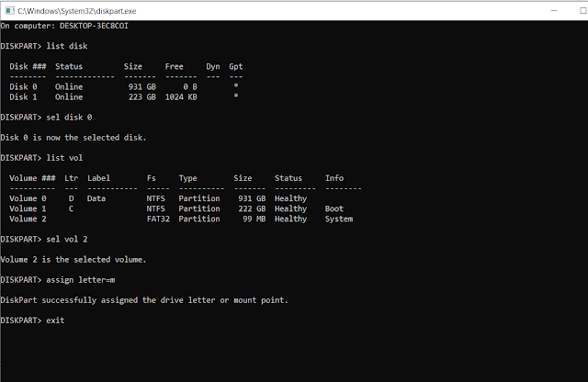The image size is (588, 382).
Task: Click the 'Volume ###' column header
Action: pos(32,178)
